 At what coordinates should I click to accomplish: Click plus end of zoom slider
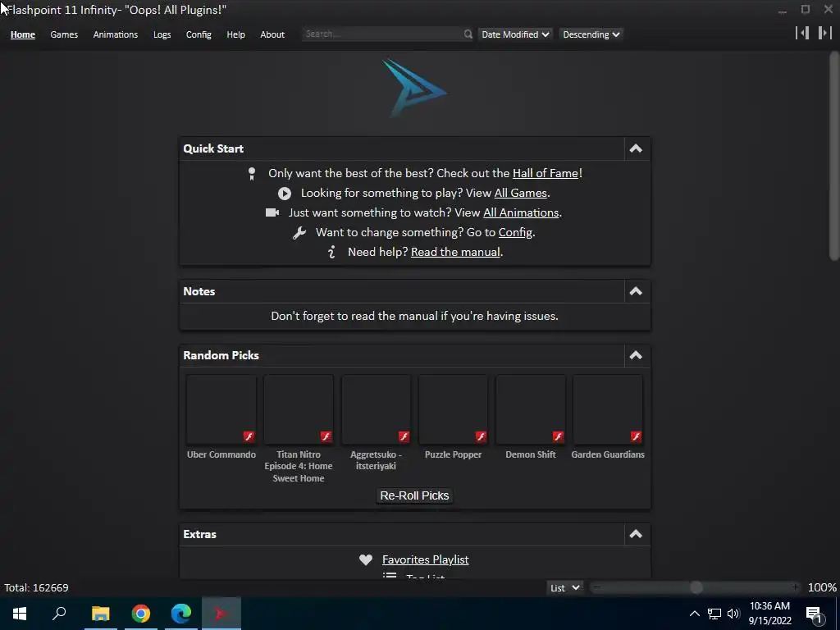click(x=796, y=587)
